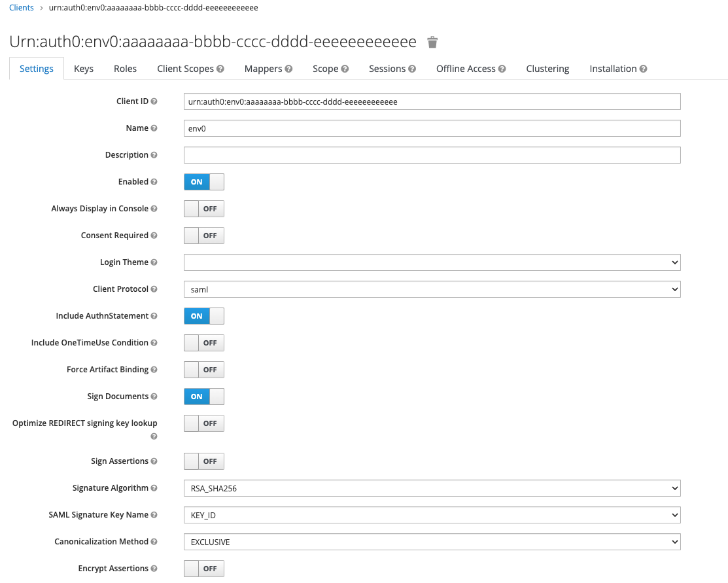The image size is (728, 583).
Task: Show help for Sign Assertions
Action: click(154, 461)
